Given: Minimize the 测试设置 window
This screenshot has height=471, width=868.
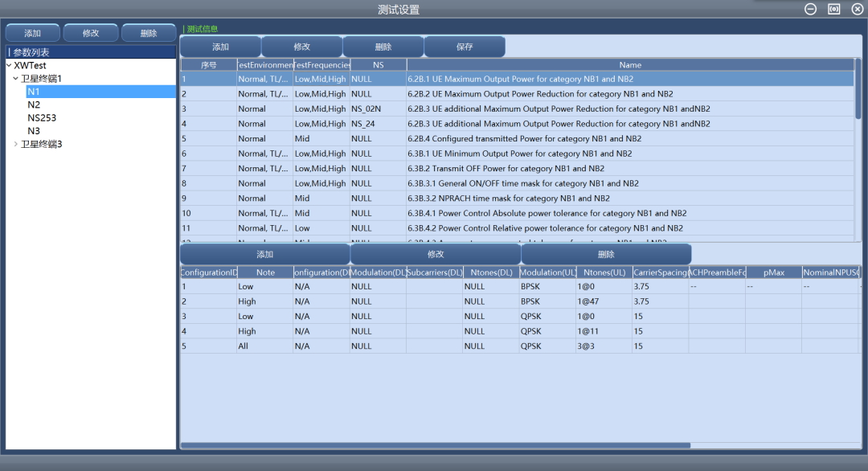Looking at the screenshot, I should (x=811, y=9).
